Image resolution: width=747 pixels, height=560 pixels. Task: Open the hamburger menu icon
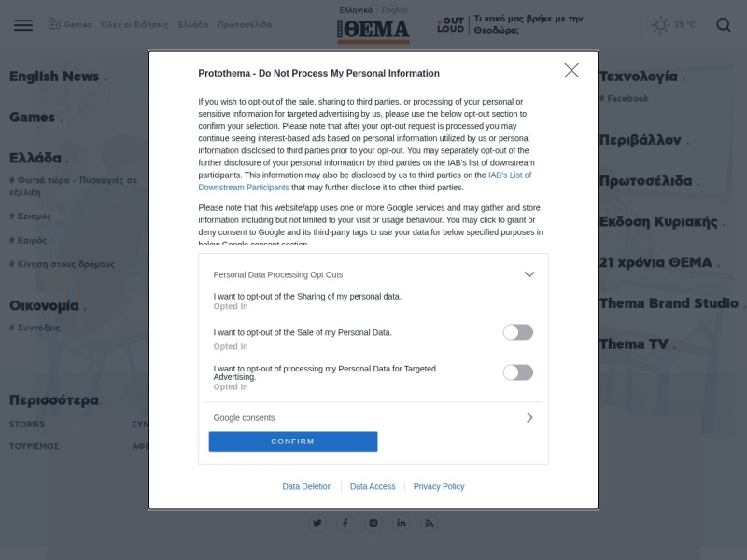pyautogui.click(x=23, y=25)
